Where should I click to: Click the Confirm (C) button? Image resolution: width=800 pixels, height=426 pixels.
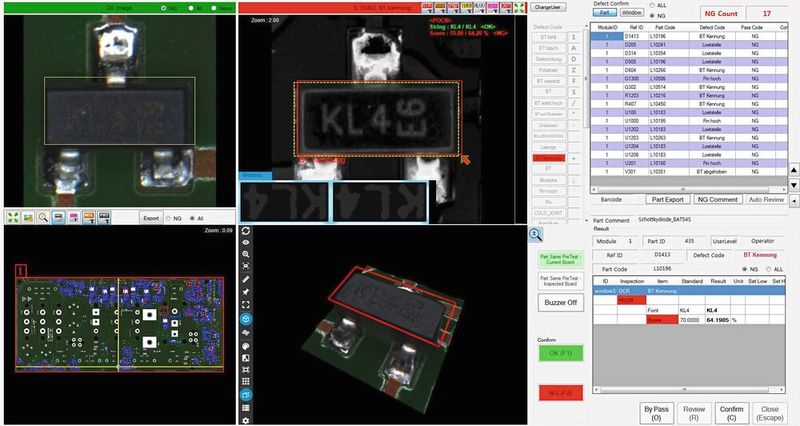[x=731, y=413]
